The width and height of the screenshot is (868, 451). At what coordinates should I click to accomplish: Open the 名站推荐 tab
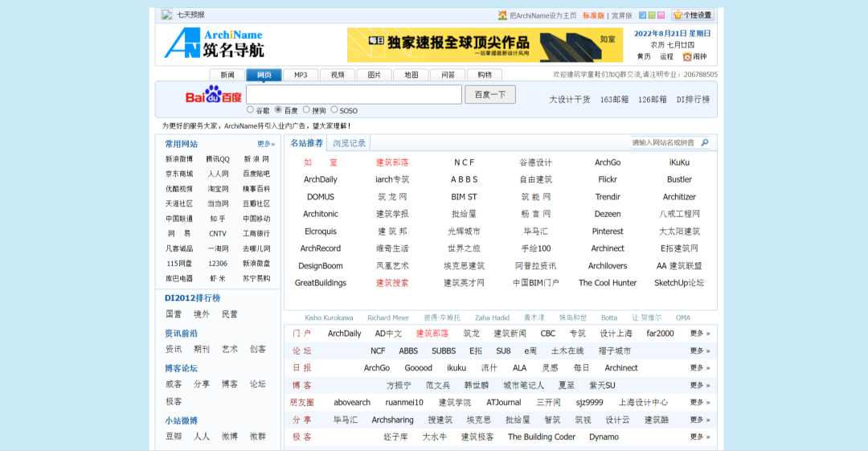click(x=307, y=143)
